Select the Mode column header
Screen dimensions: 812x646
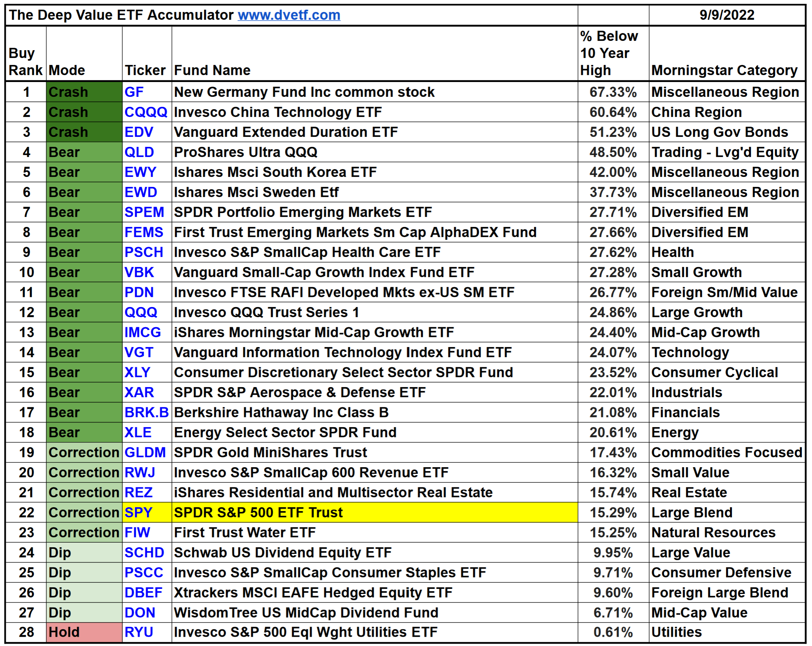click(84, 54)
